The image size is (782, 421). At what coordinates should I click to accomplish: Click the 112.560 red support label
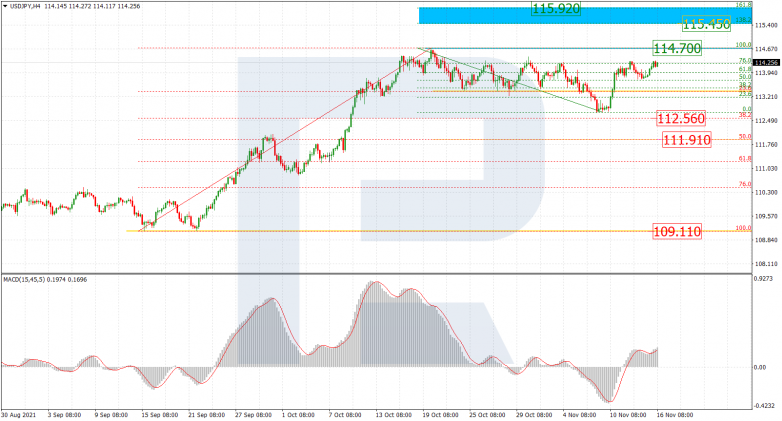click(x=681, y=119)
